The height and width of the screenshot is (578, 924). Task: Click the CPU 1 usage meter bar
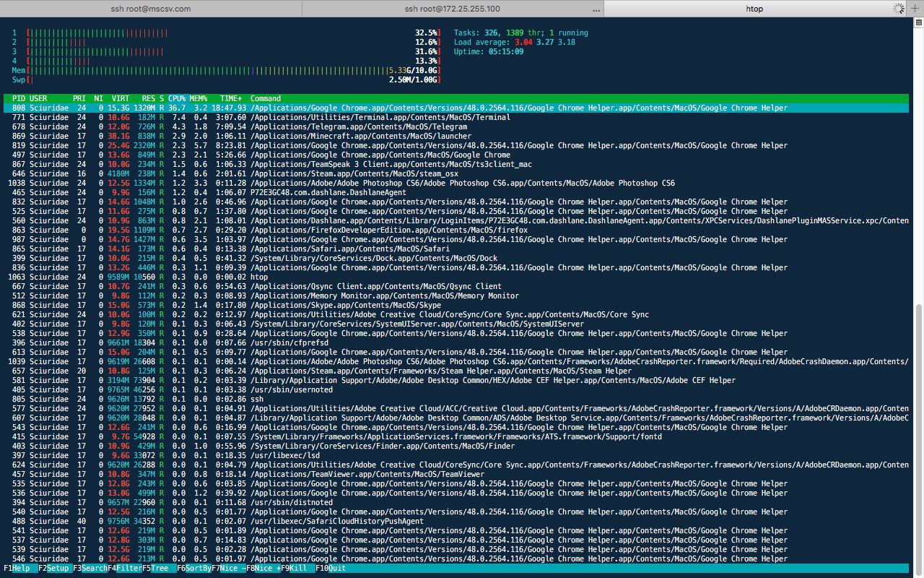(232, 33)
